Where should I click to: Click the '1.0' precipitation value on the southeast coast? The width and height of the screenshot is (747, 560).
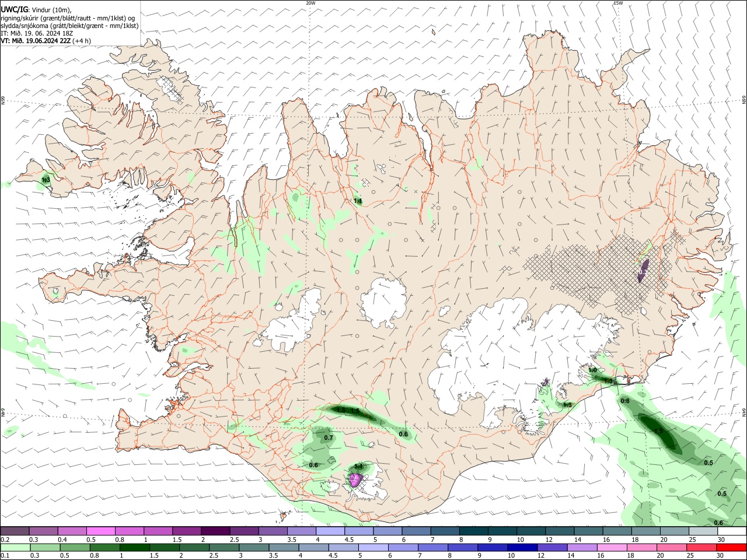tap(592, 370)
